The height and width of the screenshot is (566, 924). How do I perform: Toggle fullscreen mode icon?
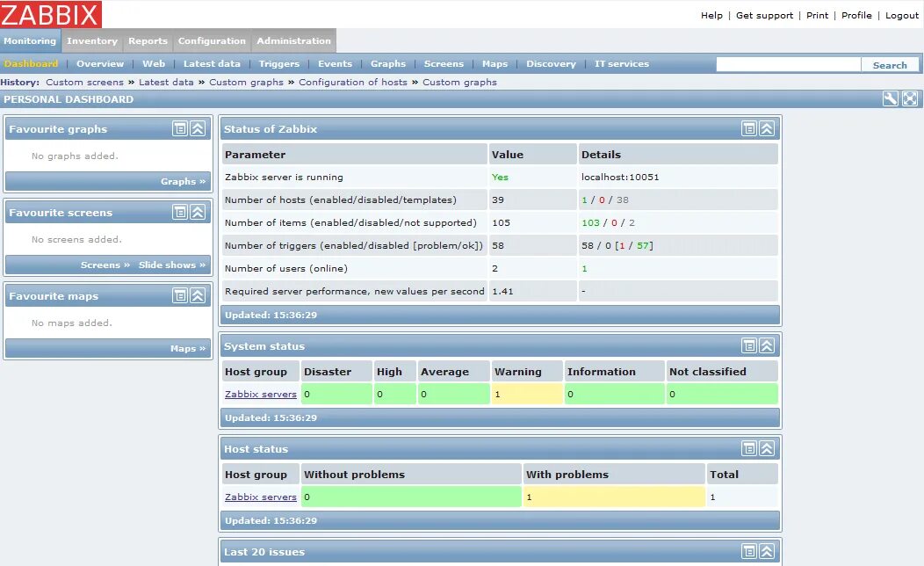tap(910, 98)
